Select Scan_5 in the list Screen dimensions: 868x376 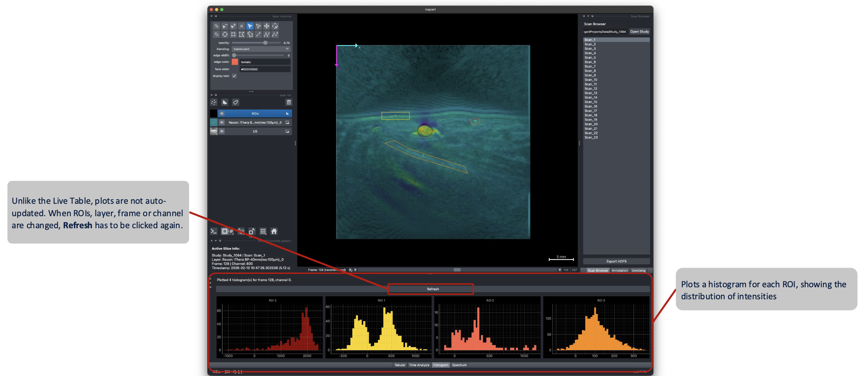[x=616, y=58]
